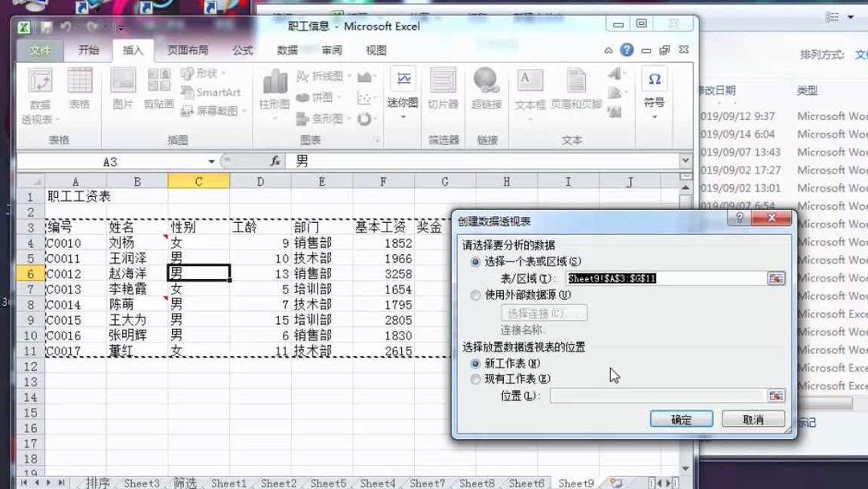This screenshot has height=489, width=868.
Task: Switch to the 页面布局 ribbon tab
Action: 186,50
